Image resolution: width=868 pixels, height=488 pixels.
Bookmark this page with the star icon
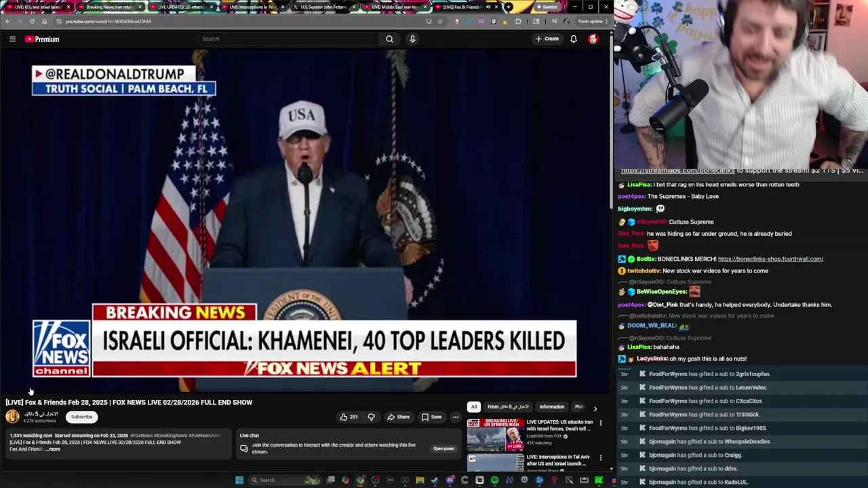[x=439, y=21]
